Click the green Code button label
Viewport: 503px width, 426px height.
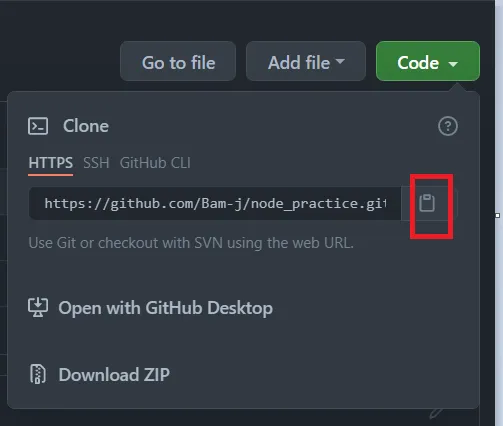click(x=418, y=63)
